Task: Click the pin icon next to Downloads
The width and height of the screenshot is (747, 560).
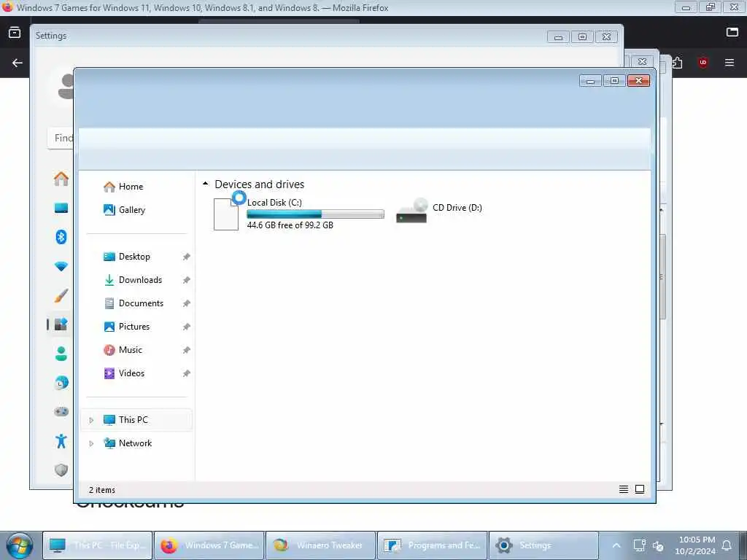Action: 186,280
